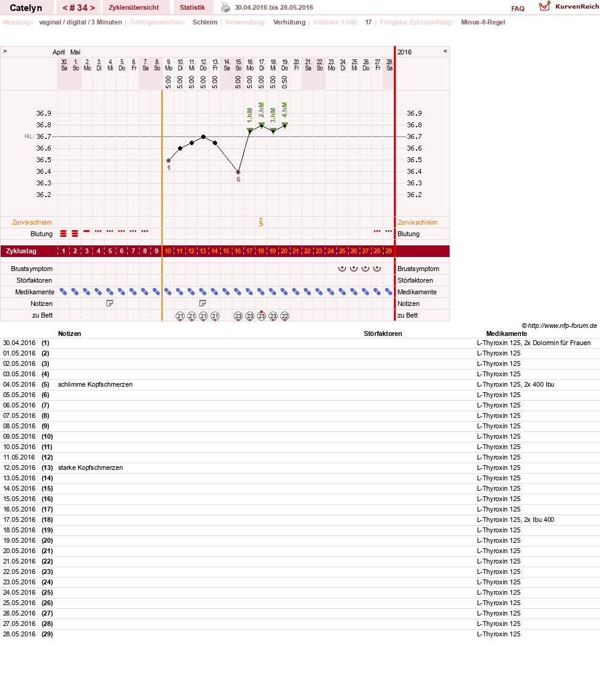This screenshot has width=600, height=700.
Task: Select the Catelyn user tab
Action: click(26, 7)
